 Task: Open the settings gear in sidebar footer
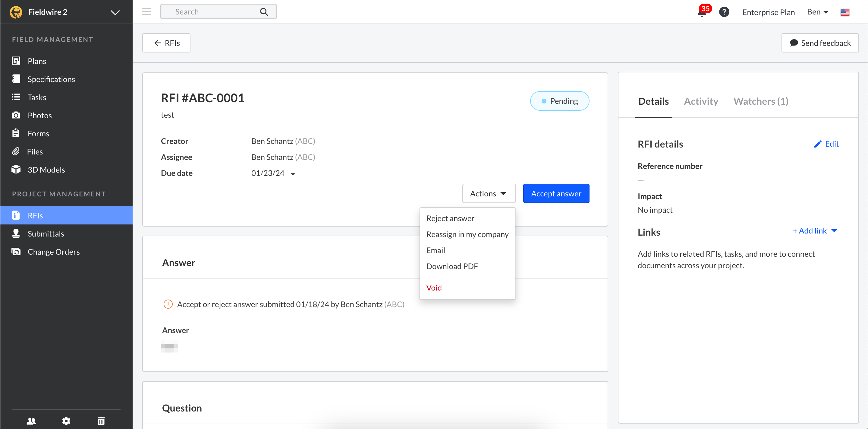66,421
